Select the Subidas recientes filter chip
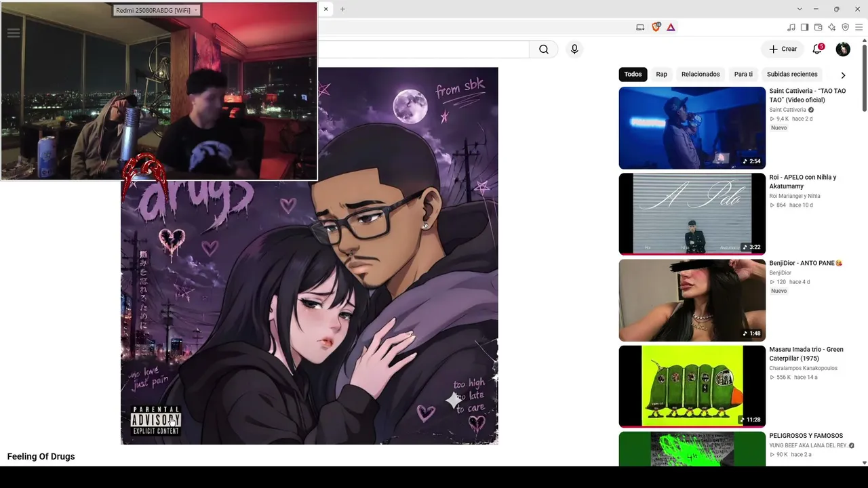 coord(792,75)
